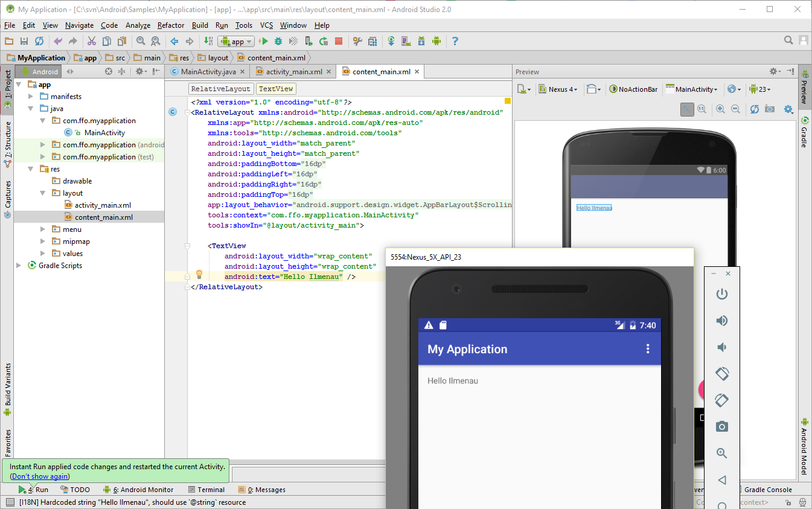This screenshot has width=812, height=509.
Task: Click the emulator volume up icon
Action: [x=721, y=321]
